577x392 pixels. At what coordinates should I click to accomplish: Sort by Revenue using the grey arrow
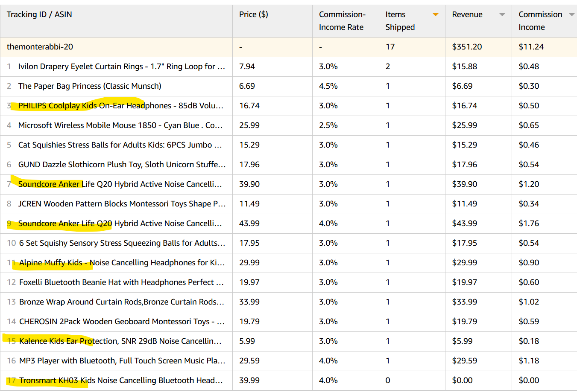502,15
